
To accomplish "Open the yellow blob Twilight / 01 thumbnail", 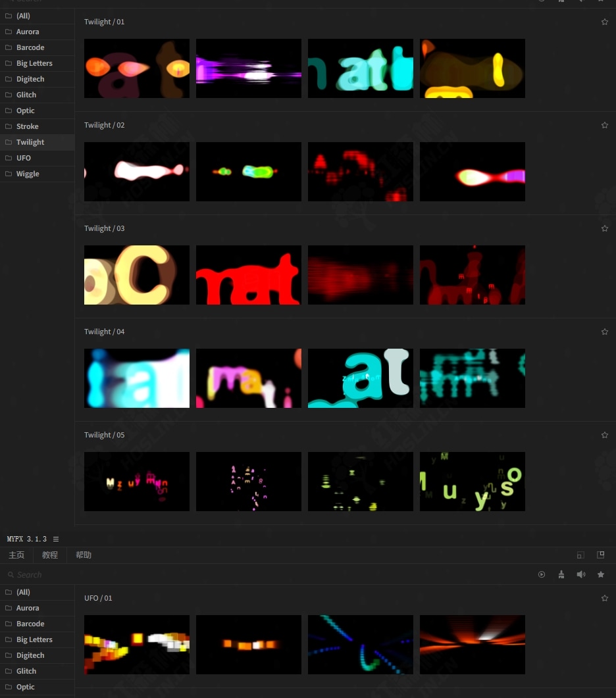I will 472,68.
